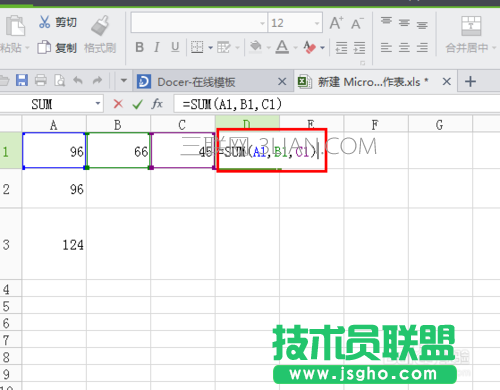Center text horizontally

404,48
